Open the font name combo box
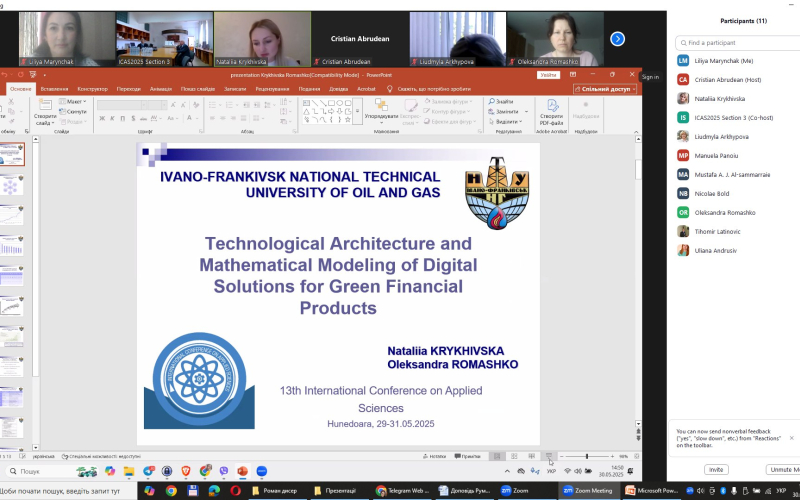The height and width of the screenshot is (500, 800). [x=122, y=105]
